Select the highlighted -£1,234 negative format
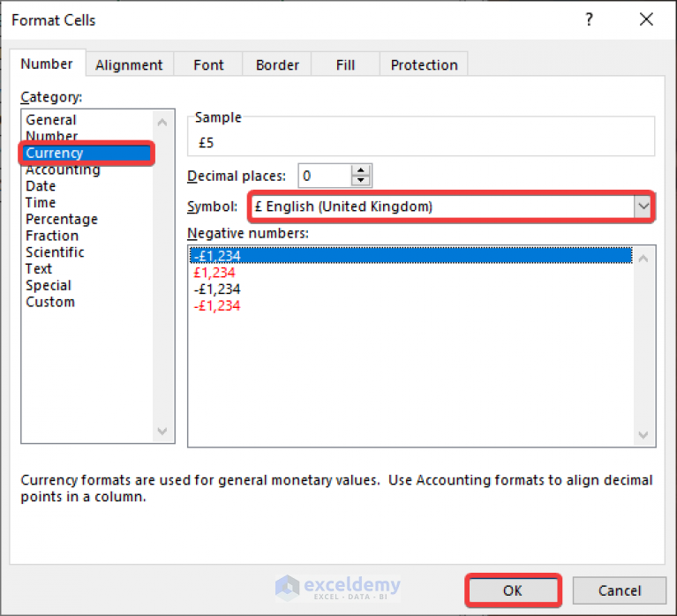Viewport: 677px width, 616px height. point(411,256)
